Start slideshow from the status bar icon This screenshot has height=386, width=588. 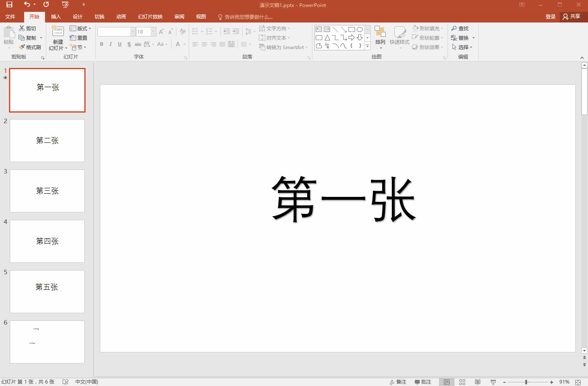pyautogui.click(x=493, y=381)
